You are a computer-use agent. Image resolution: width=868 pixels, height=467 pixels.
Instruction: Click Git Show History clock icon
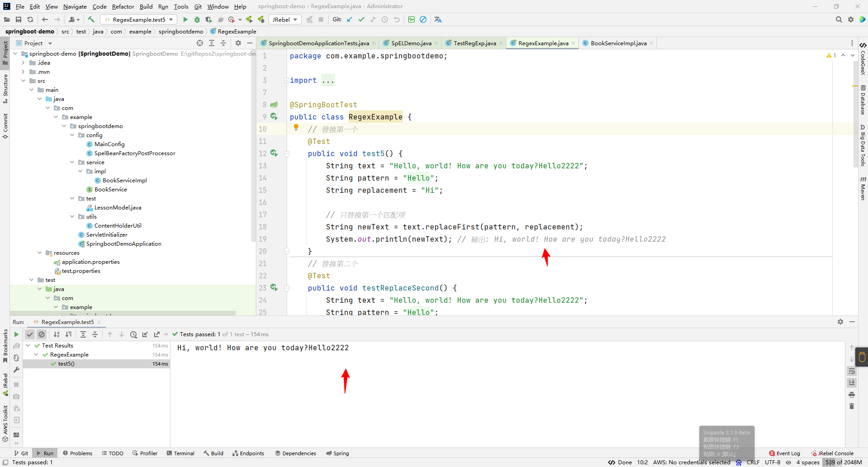click(385, 19)
